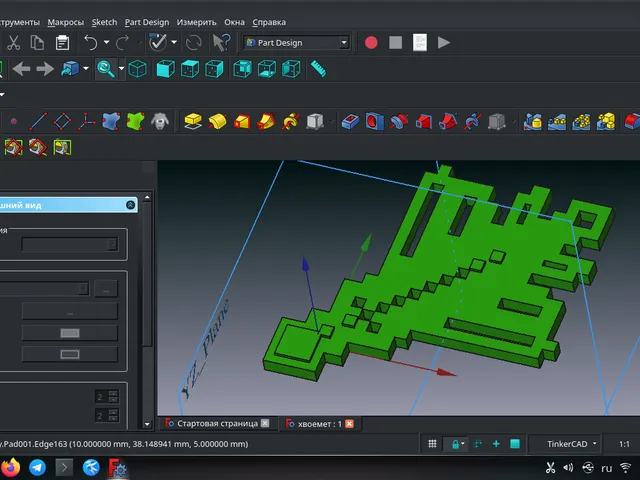Viewport: 640px width, 480px height.
Task: Open the Sketch menu
Action: [x=104, y=22]
